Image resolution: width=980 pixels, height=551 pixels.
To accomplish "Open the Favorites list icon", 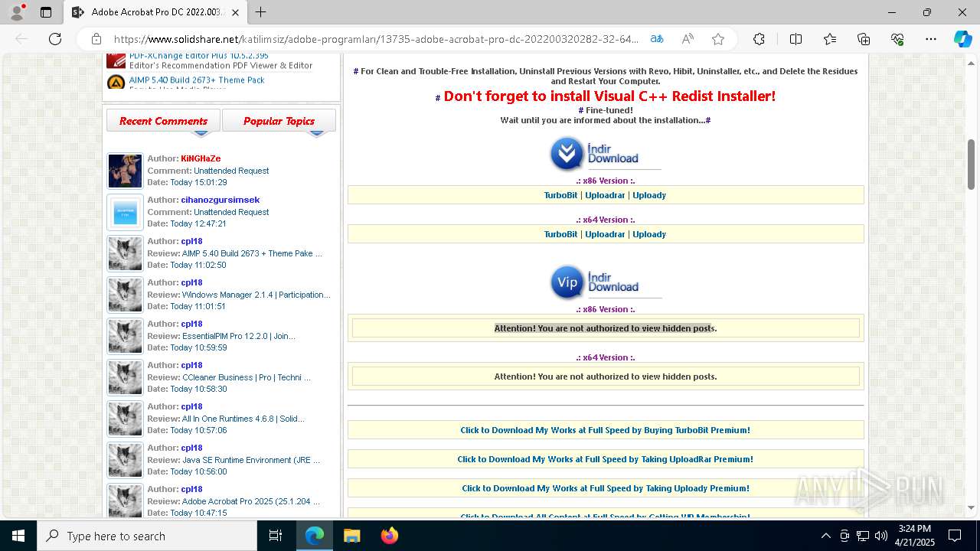I will tap(830, 39).
